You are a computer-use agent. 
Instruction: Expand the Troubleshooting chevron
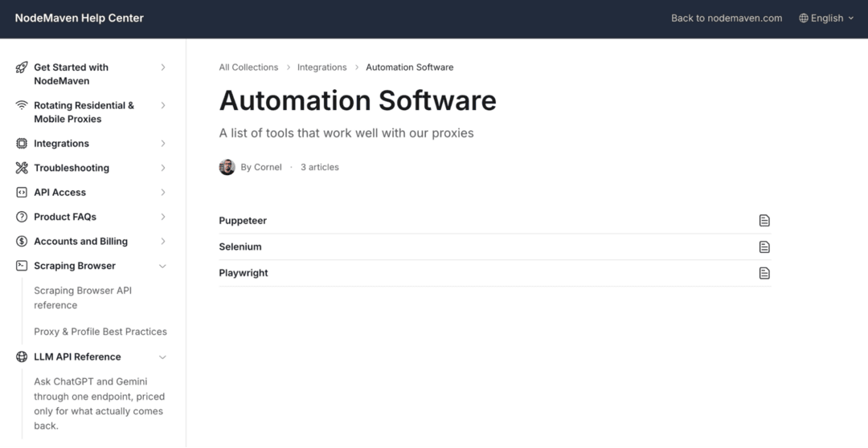point(162,168)
